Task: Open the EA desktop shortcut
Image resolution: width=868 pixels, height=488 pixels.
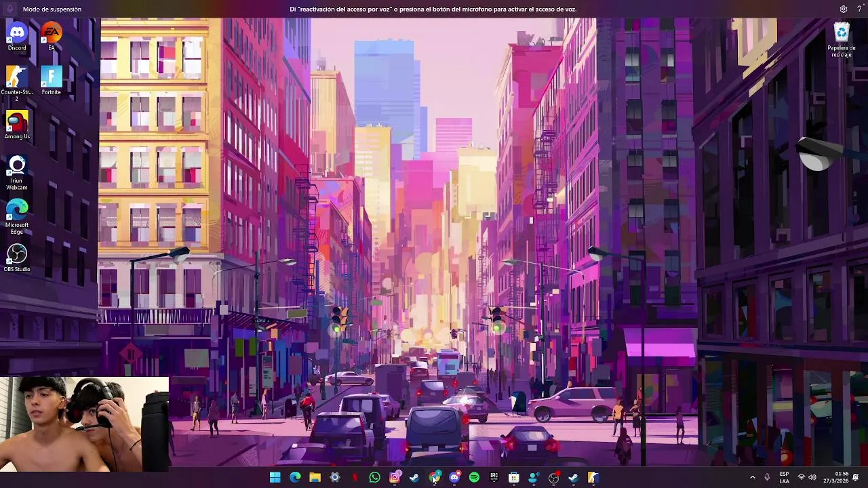Action: pos(51,37)
